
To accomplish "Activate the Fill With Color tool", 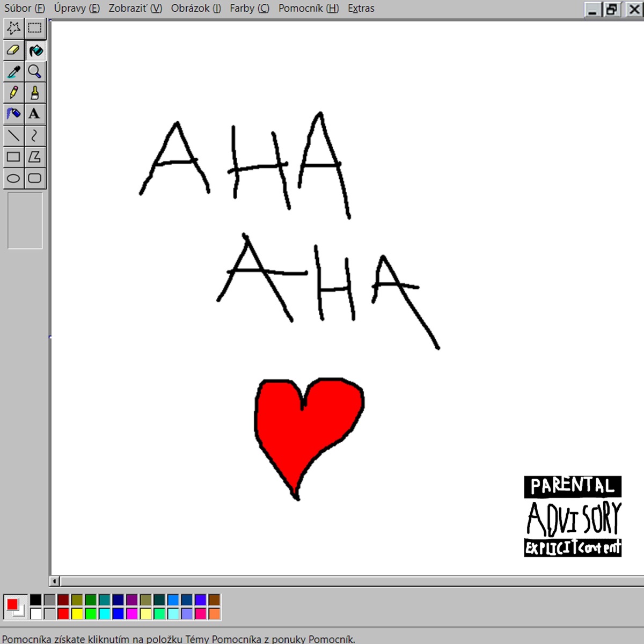I will pos(35,50).
